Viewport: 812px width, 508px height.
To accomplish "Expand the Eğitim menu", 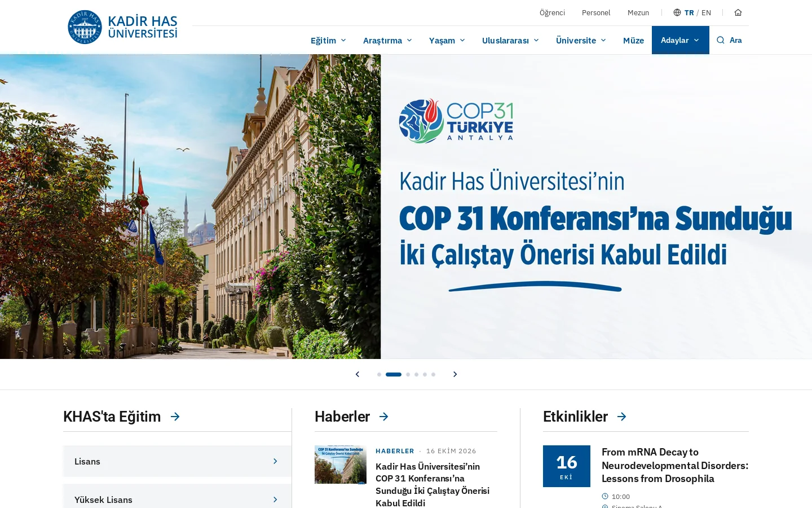I will point(328,40).
